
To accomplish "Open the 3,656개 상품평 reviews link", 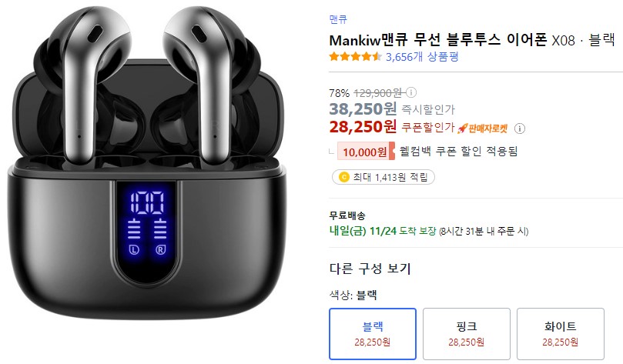I will (x=422, y=57).
